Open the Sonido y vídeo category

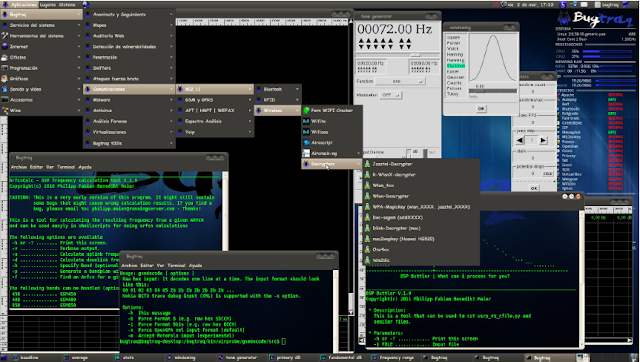[42, 89]
